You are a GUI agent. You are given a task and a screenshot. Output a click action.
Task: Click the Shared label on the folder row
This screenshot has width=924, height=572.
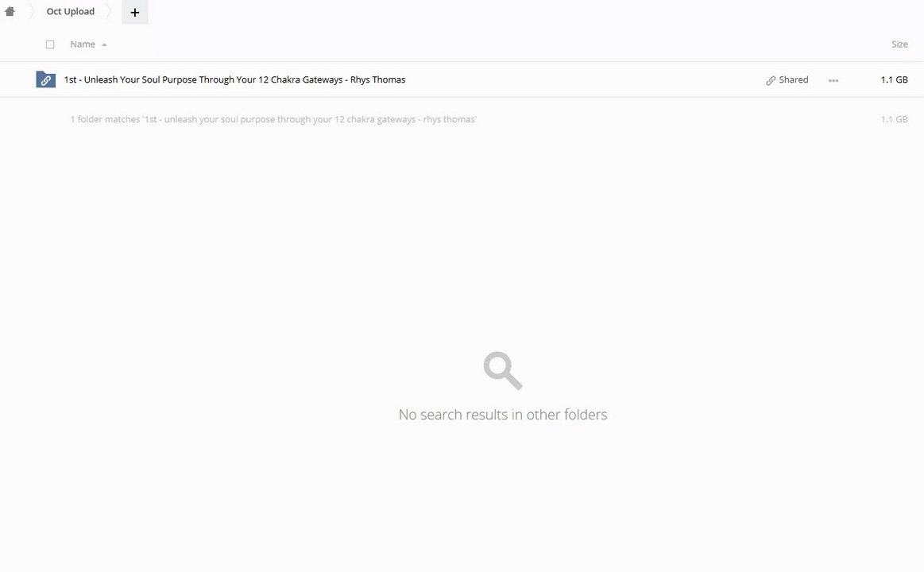point(793,79)
